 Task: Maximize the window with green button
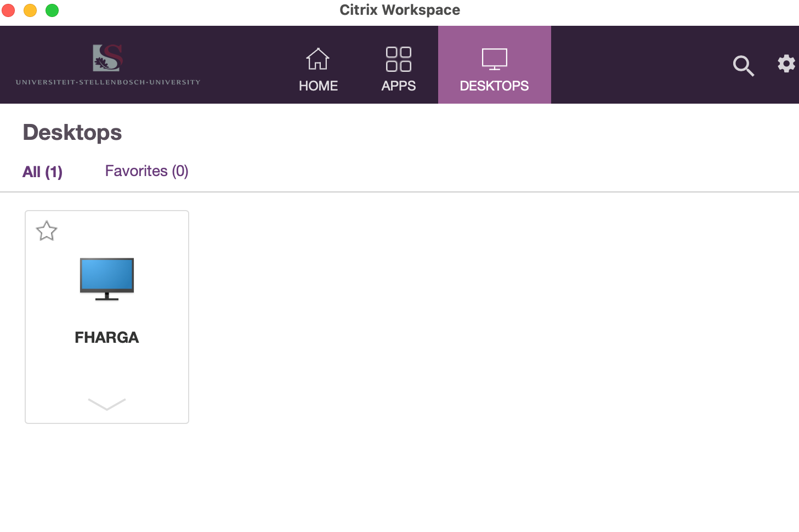click(52, 10)
